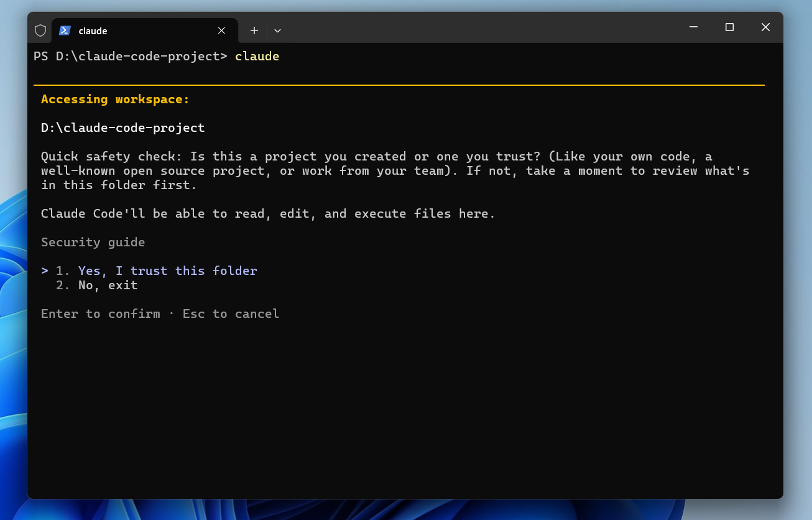Expand the new tab profile dropdown
The height and width of the screenshot is (520, 812).
[x=277, y=30]
